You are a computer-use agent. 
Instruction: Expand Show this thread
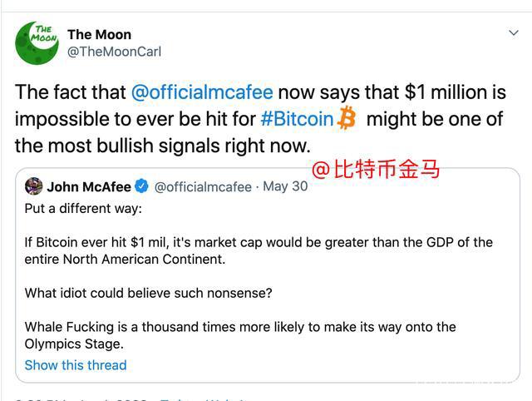pyautogui.click(x=76, y=365)
